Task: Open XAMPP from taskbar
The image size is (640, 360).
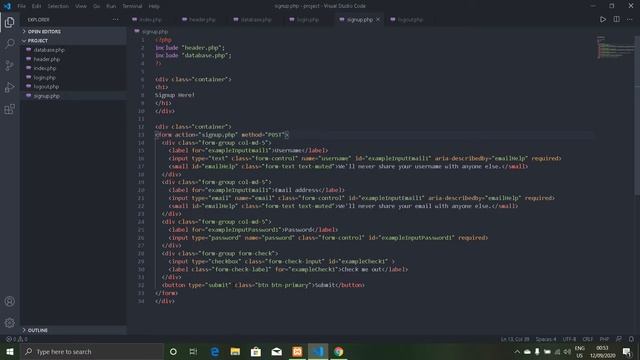Action: [297, 351]
